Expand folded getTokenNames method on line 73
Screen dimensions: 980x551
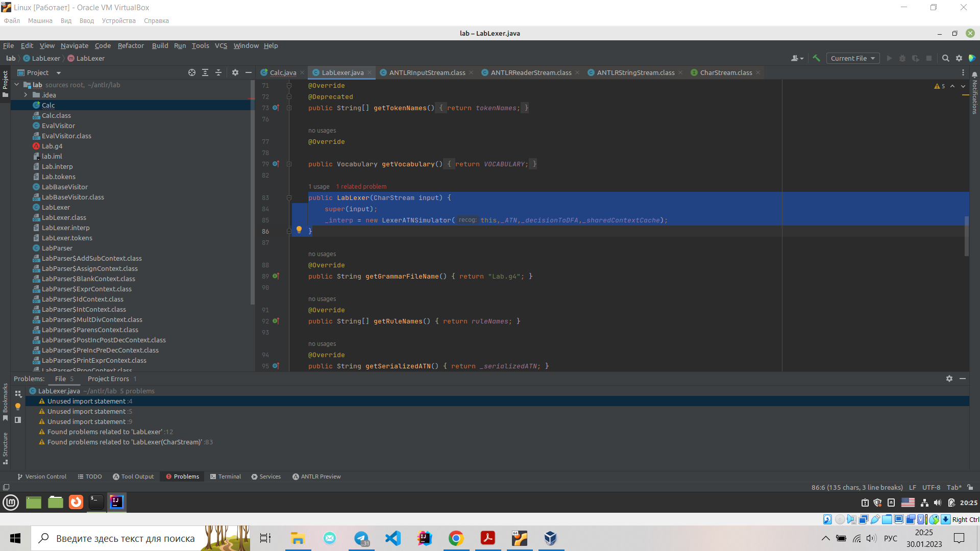click(289, 108)
